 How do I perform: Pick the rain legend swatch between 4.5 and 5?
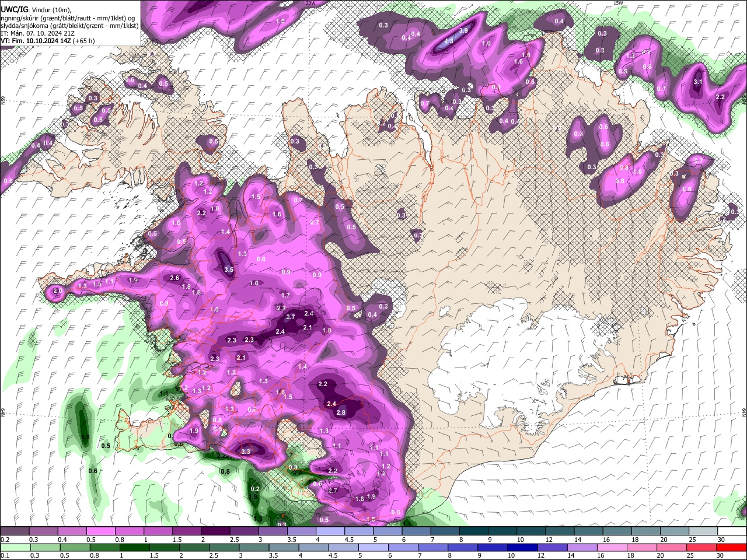[343, 547]
